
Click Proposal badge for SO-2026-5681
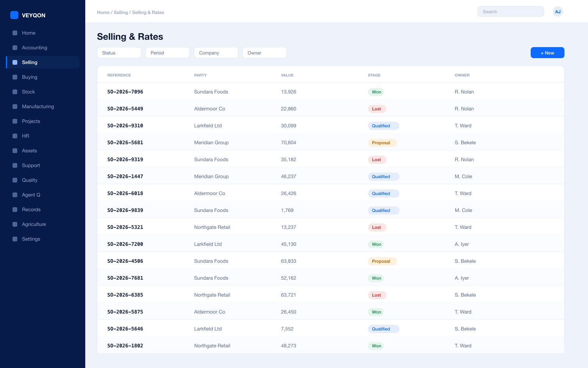tap(382, 142)
